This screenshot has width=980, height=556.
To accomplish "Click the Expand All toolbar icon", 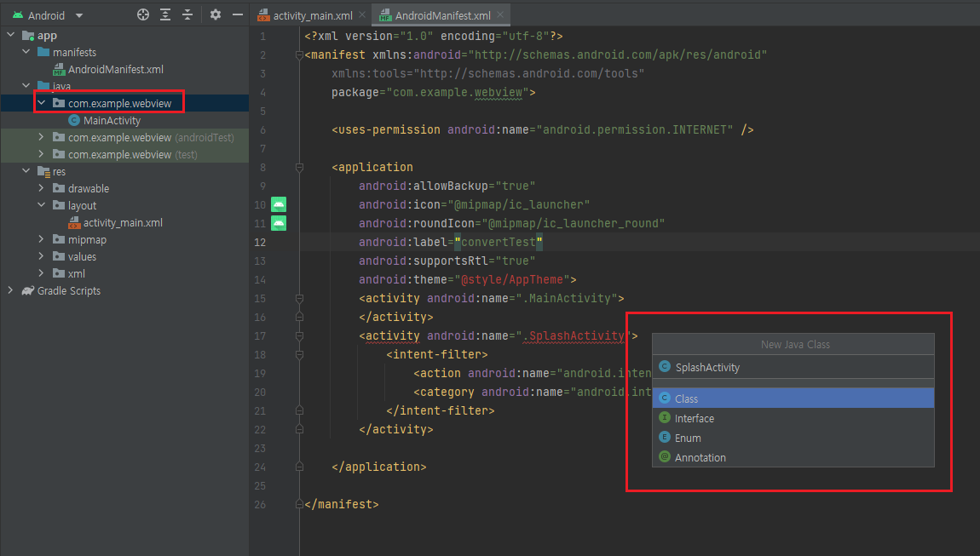I will pyautogui.click(x=165, y=15).
